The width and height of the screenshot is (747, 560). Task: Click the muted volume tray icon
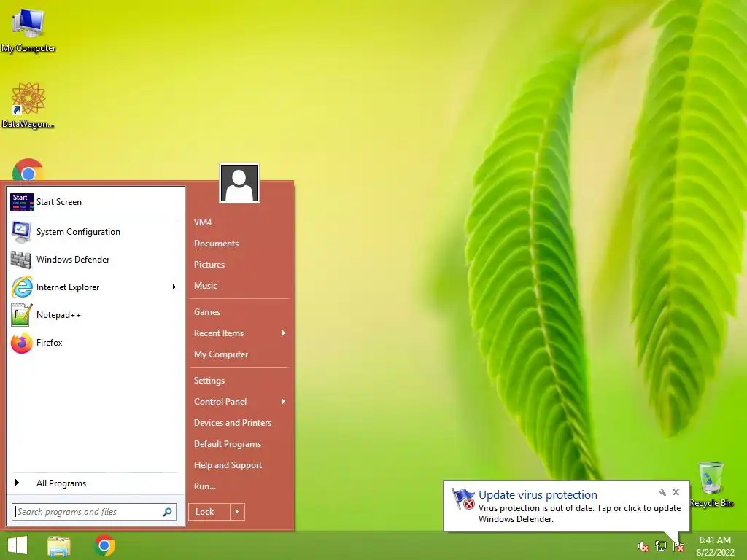click(x=643, y=547)
